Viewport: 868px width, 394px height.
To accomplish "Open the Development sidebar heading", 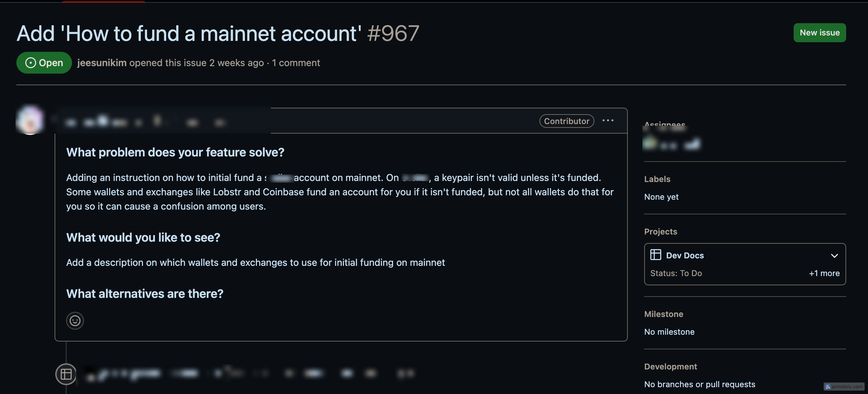I will pyautogui.click(x=670, y=366).
